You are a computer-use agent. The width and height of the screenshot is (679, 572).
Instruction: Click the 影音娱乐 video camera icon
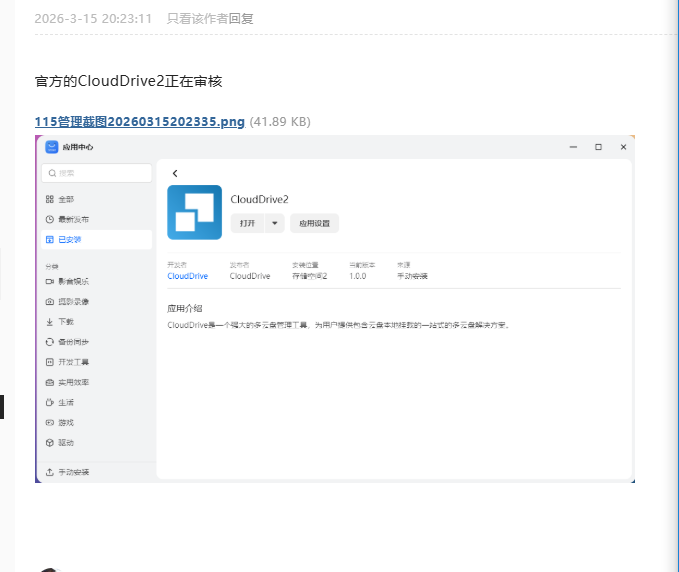point(50,281)
